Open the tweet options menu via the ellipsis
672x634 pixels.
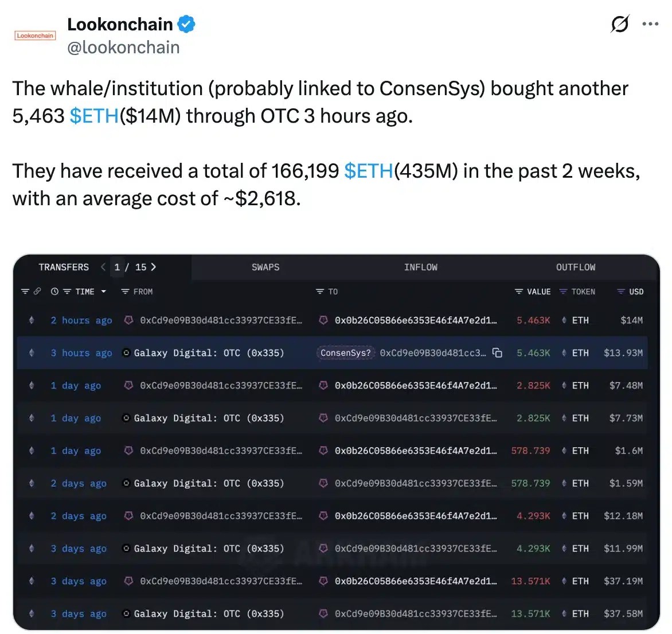pyautogui.click(x=650, y=24)
